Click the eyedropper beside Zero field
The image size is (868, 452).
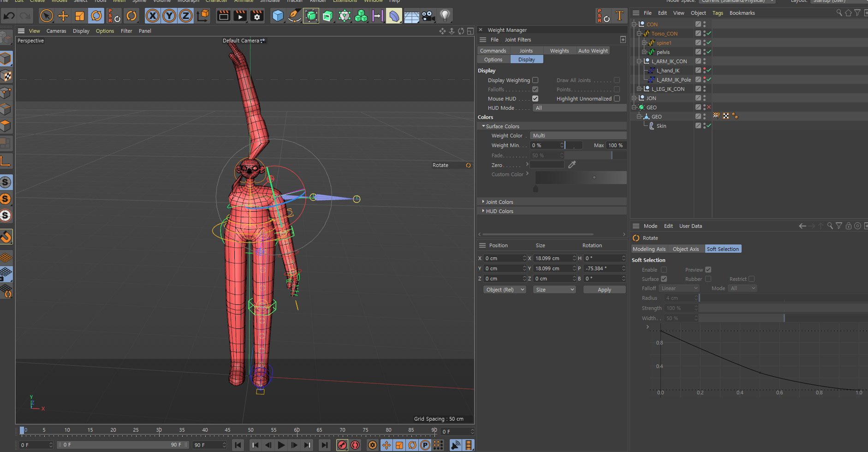click(x=572, y=165)
